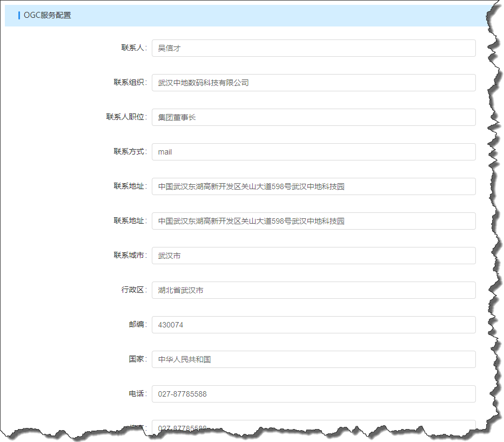The image size is (504, 442).
Task: Click the upper 联系地址 address input field
Action: coord(313,186)
